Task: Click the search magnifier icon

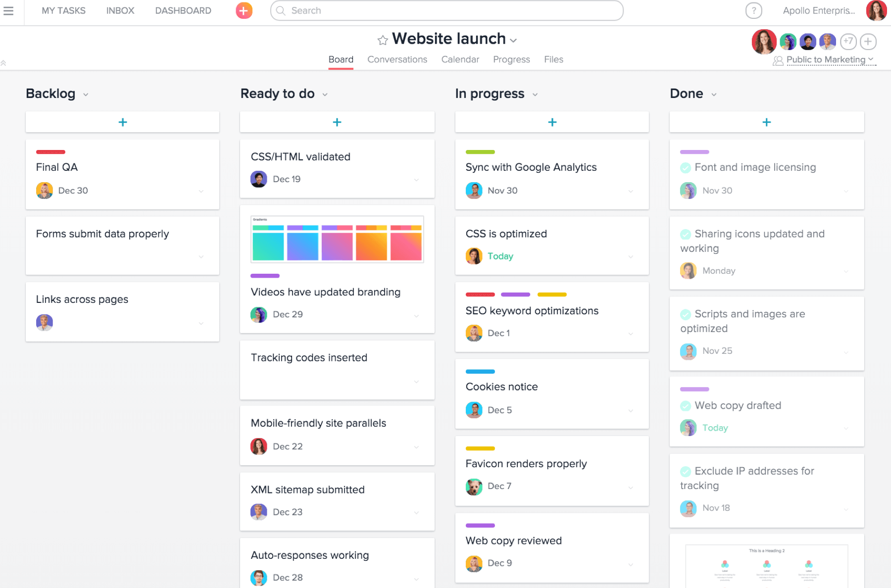Action: (280, 10)
